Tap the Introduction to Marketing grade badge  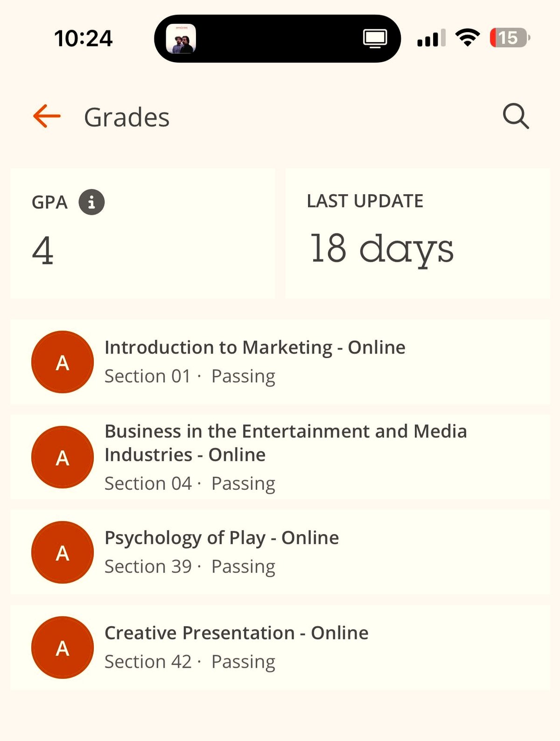[x=63, y=362]
